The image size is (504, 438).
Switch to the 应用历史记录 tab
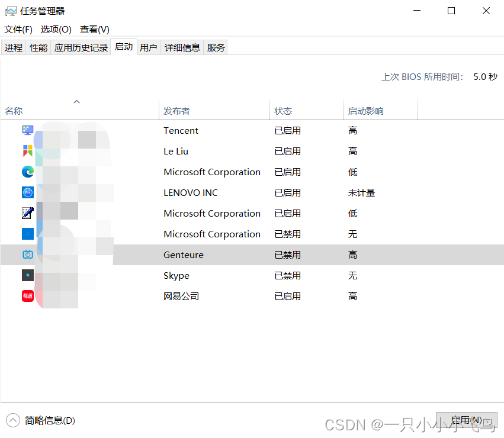[81, 47]
